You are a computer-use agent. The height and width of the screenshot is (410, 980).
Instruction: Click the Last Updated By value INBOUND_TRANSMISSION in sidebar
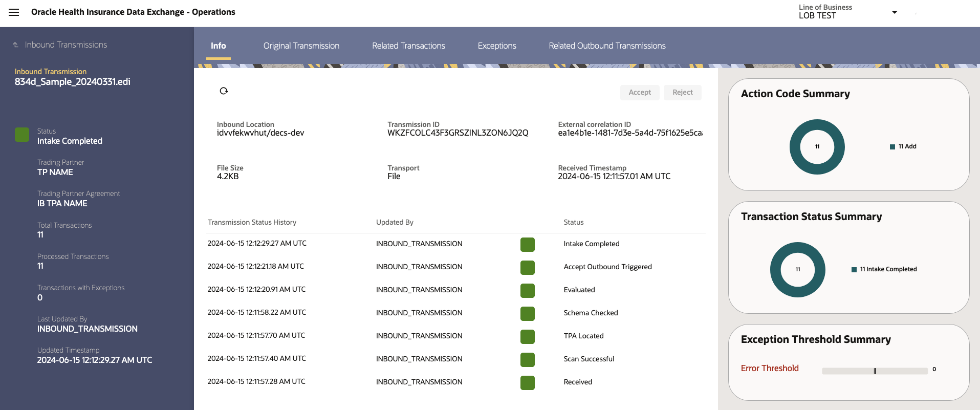[x=88, y=329]
